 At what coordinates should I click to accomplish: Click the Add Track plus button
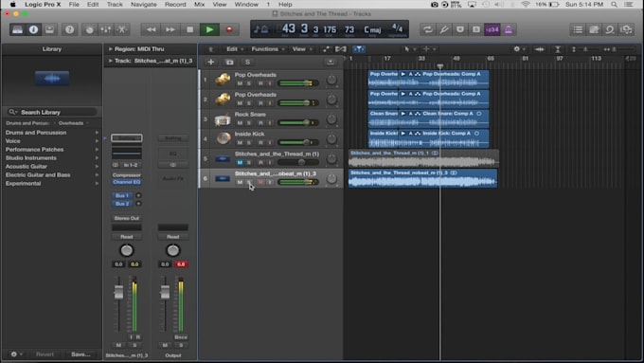tap(210, 62)
